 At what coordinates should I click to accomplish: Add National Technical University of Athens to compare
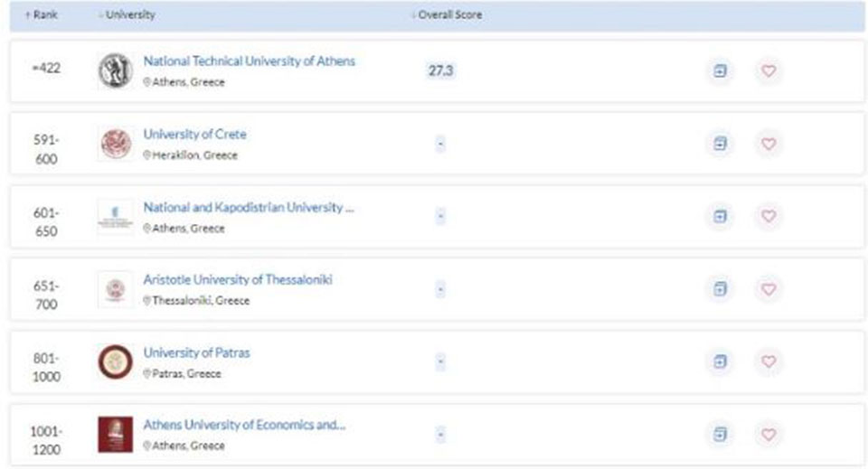coord(720,70)
